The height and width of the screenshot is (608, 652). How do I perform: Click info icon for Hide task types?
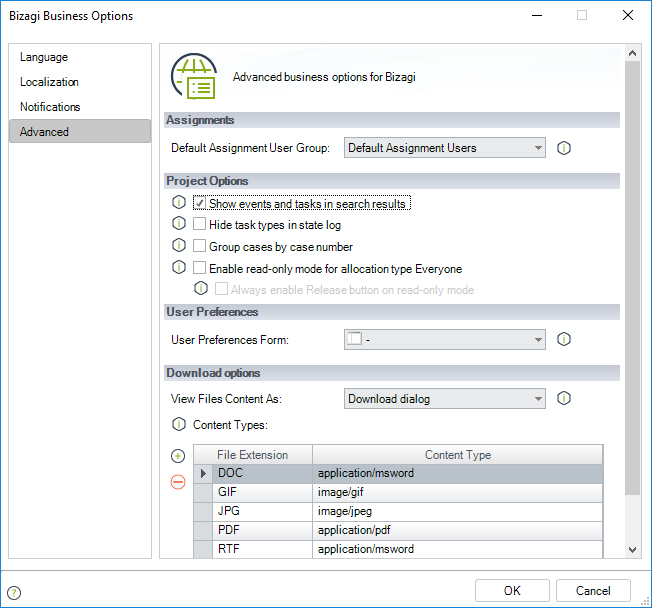pos(179,224)
